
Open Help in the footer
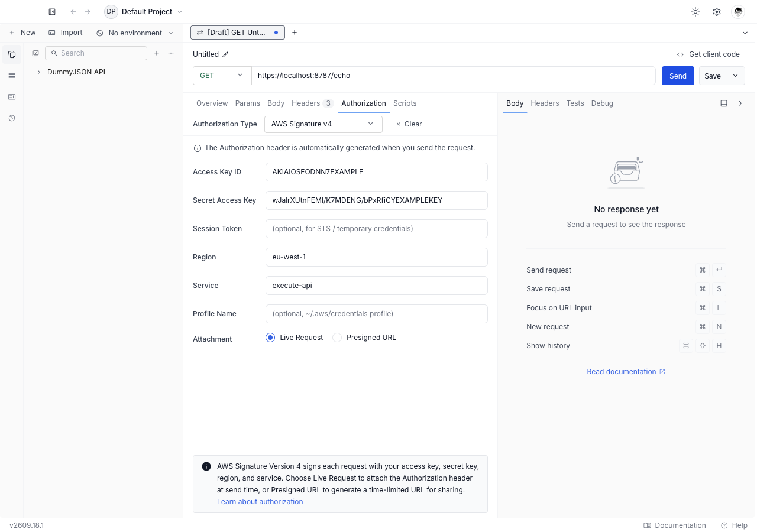point(734,525)
